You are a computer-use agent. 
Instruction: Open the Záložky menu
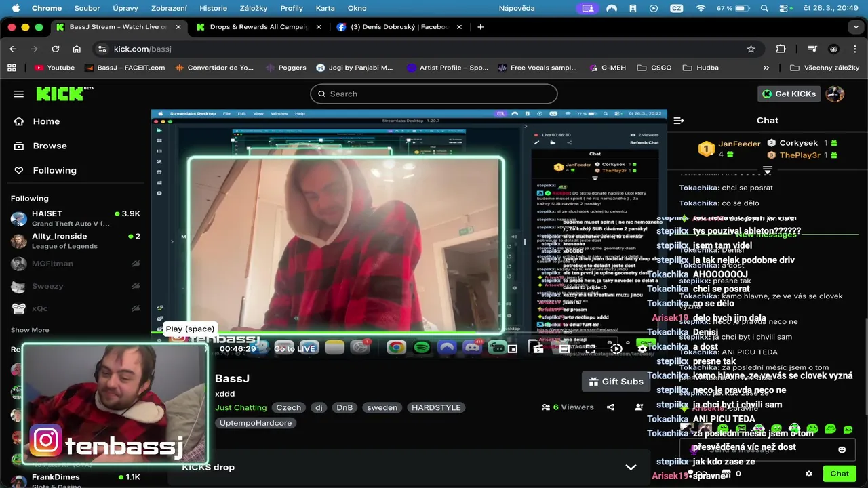(254, 8)
